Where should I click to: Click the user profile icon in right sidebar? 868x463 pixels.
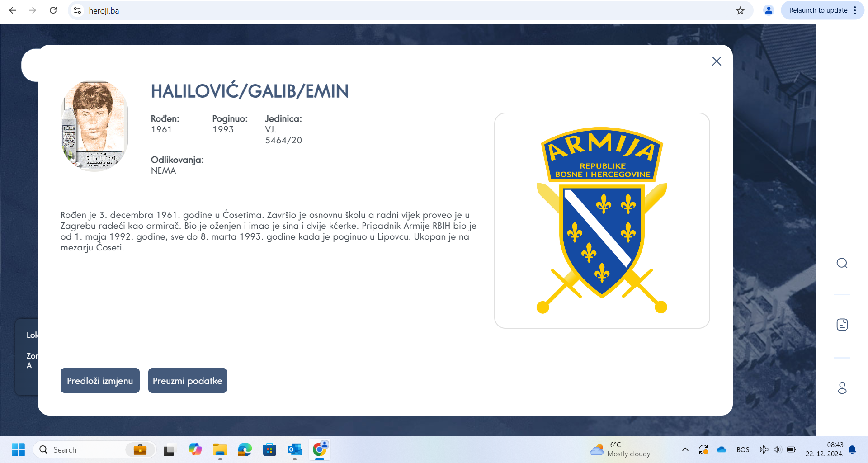pyautogui.click(x=842, y=388)
